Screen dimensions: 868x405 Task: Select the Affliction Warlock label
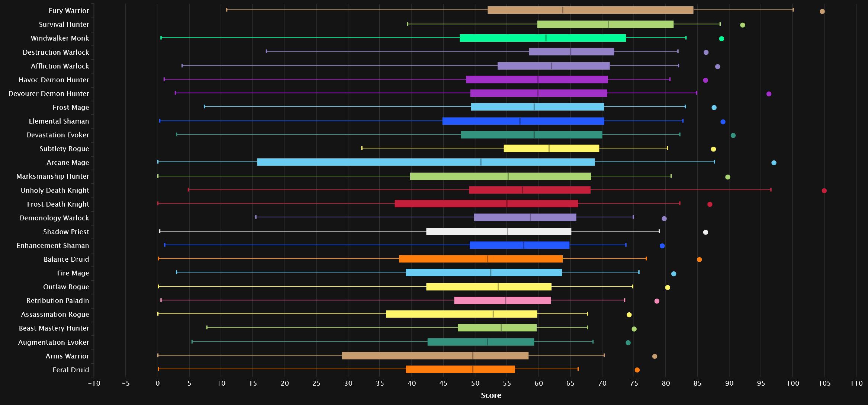[60, 66]
